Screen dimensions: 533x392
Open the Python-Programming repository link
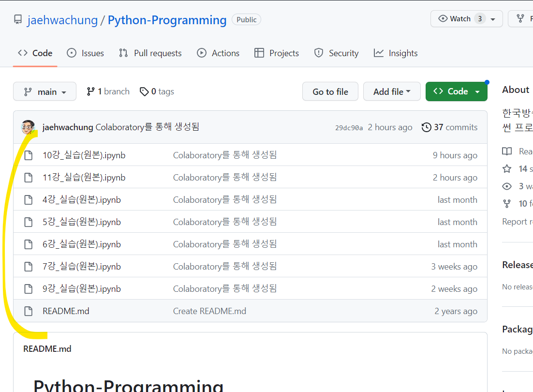tap(167, 20)
